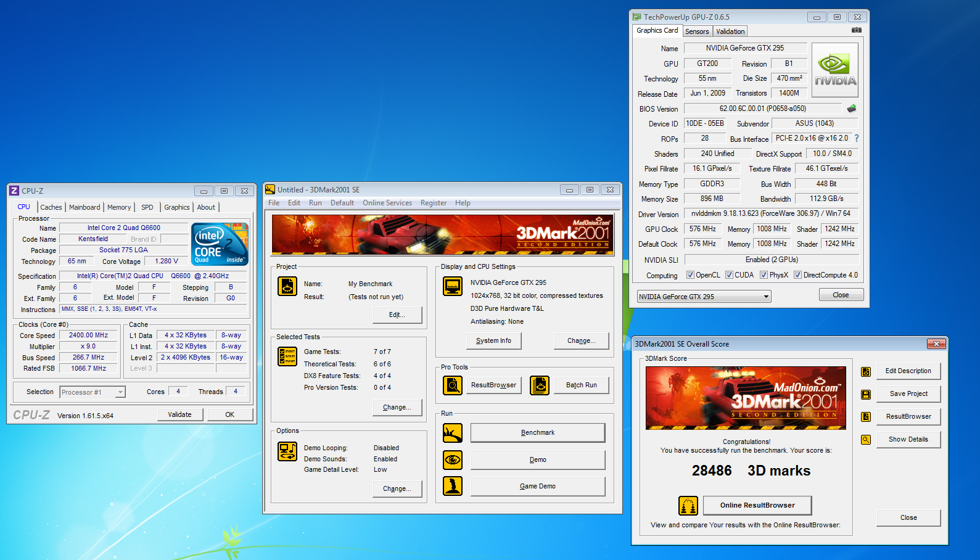Open the Processor #1 selection dropdown

point(93,392)
